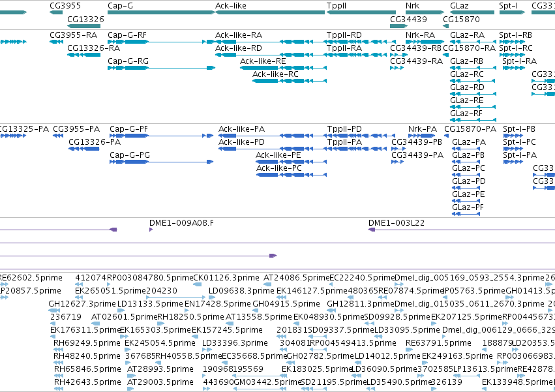Select transcript GLaz-RA
Viewport: 555px width, 392px height.
(x=473, y=42)
